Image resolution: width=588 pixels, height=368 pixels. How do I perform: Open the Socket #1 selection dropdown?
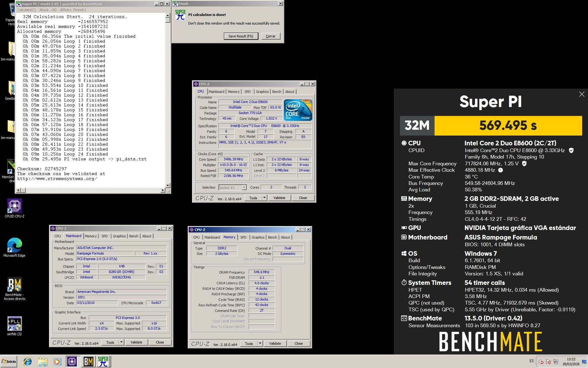[x=244, y=187]
